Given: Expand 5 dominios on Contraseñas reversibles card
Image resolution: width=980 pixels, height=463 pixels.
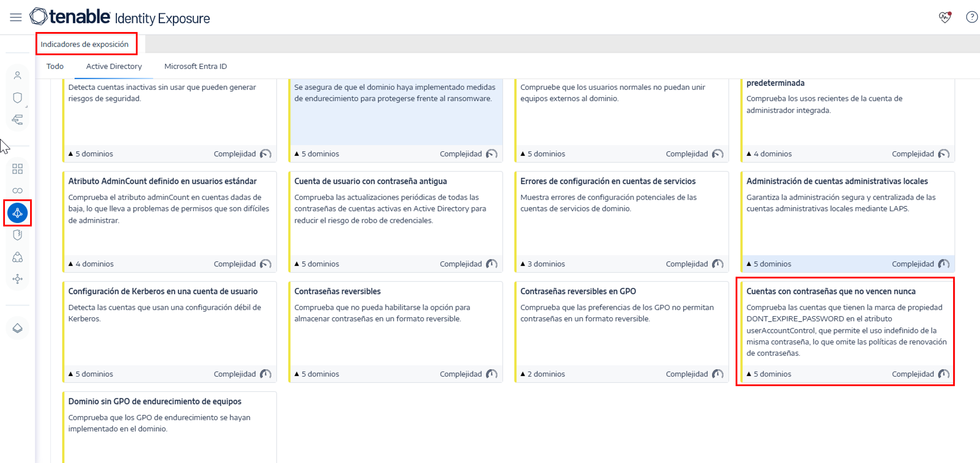Looking at the screenshot, I should click(317, 374).
